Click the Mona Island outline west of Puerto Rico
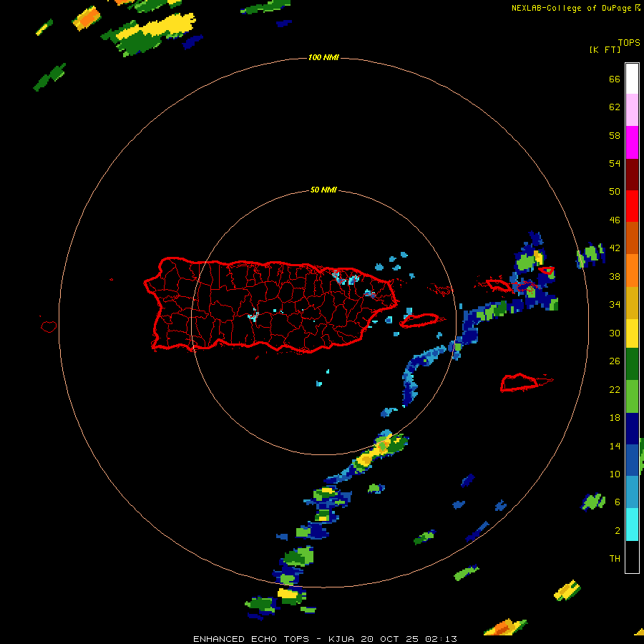Screen dimensions: 644x644 click(49, 326)
